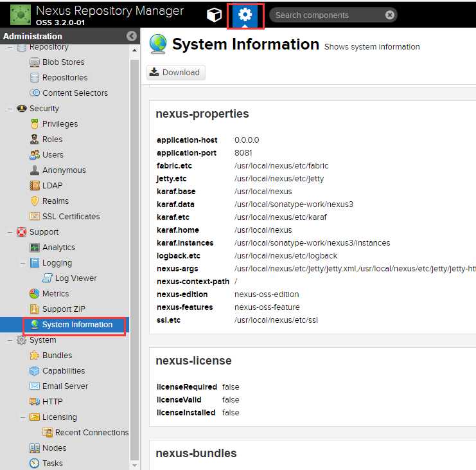This screenshot has width=476, height=470.
Task: Open the Browse cube icon in header
Action: pyautogui.click(x=214, y=15)
